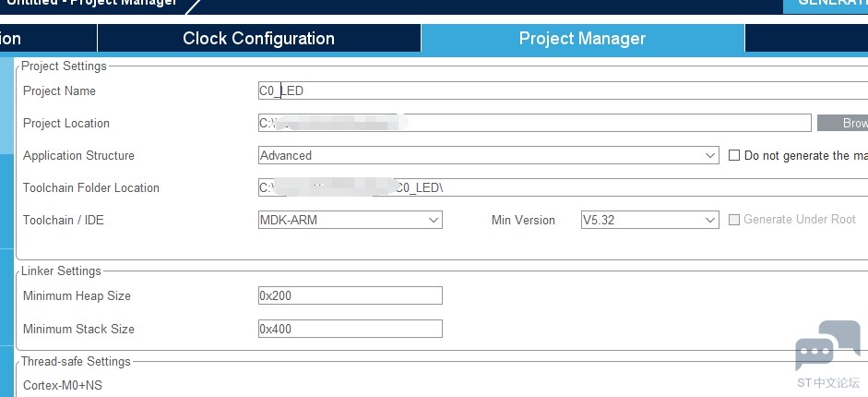Viewport: 868px width, 397px height.
Task: Click the Minimum Heap Size field 0x200
Action: pyautogui.click(x=351, y=295)
